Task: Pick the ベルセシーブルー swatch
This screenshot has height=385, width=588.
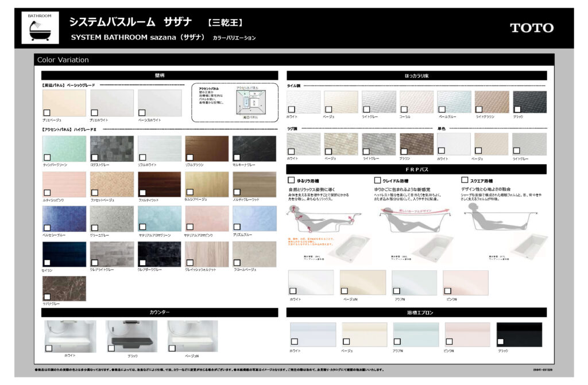Action: click(64, 219)
